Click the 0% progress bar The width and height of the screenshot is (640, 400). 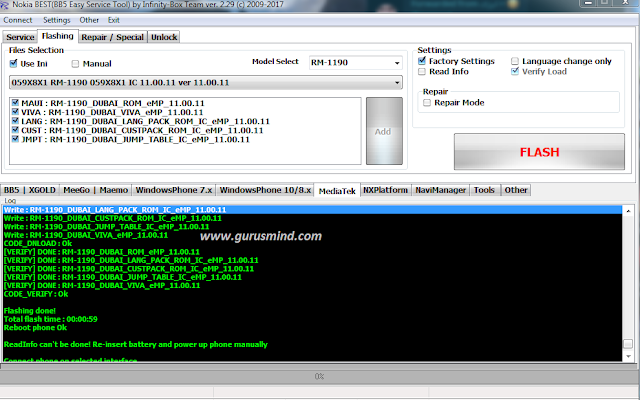pyautogui.click(x=319, y=376)
